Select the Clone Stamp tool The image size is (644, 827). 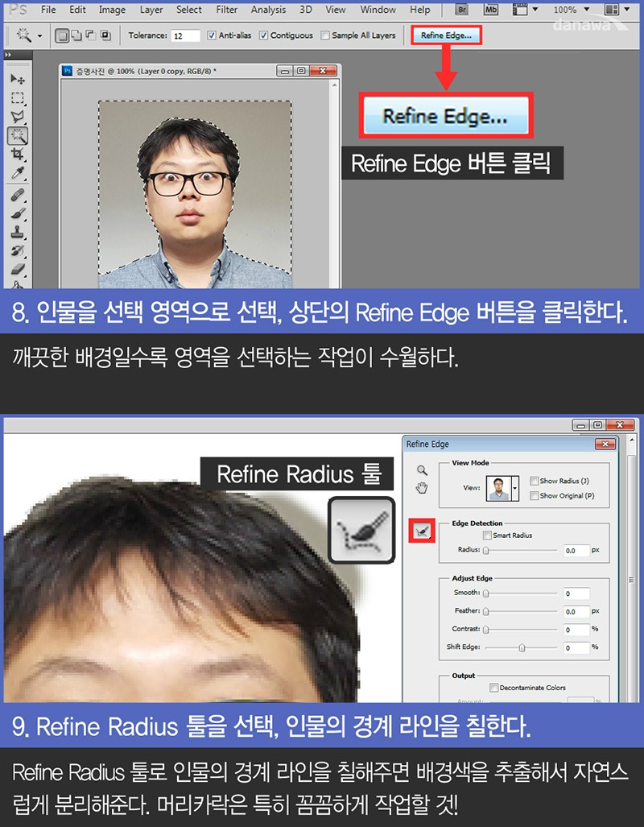18,232
